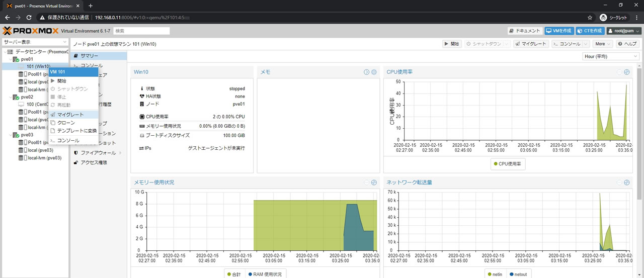Choose クローン from the VM 101 context menu
Screen dimensions: 644x278
coord(66,123)
